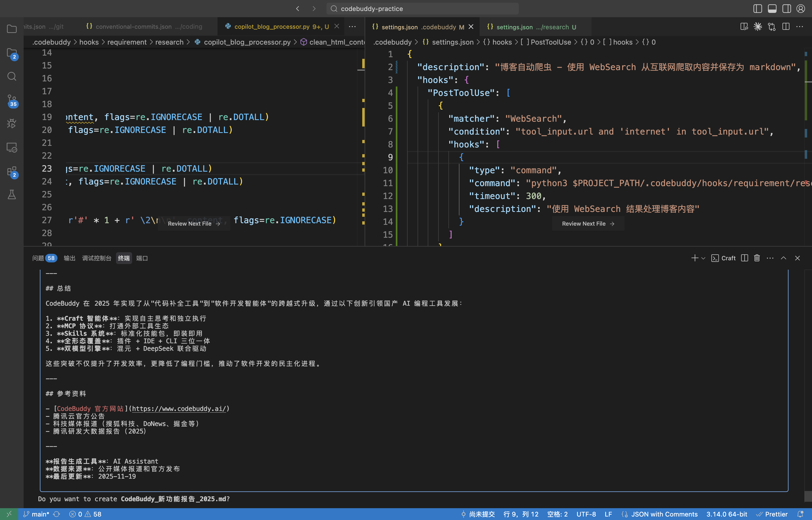This screenshot has height=520, width=812.
Task: Click the compare changes icon in editor toolbar
Action: pos(772,27)
